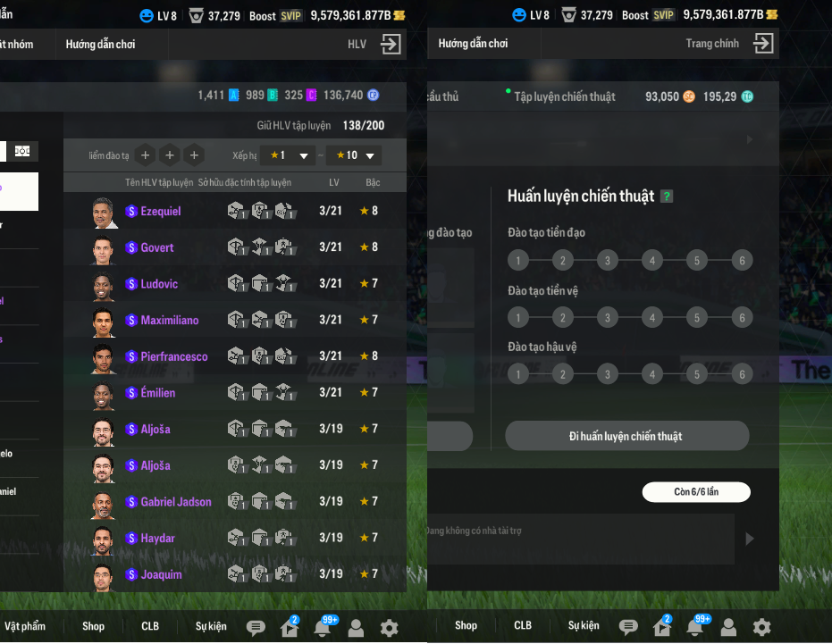The height and width of the screenshot is (644, 832).
Task: Click second training trait icon of Joaquim
Action: (x=261, y=574)
